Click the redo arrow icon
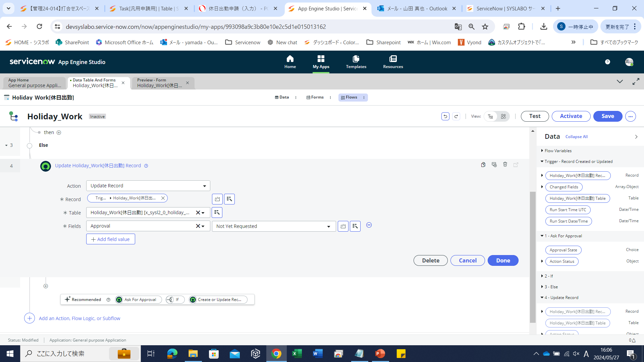This screenshot has width=644, height=362. click(x=456, y=116)
